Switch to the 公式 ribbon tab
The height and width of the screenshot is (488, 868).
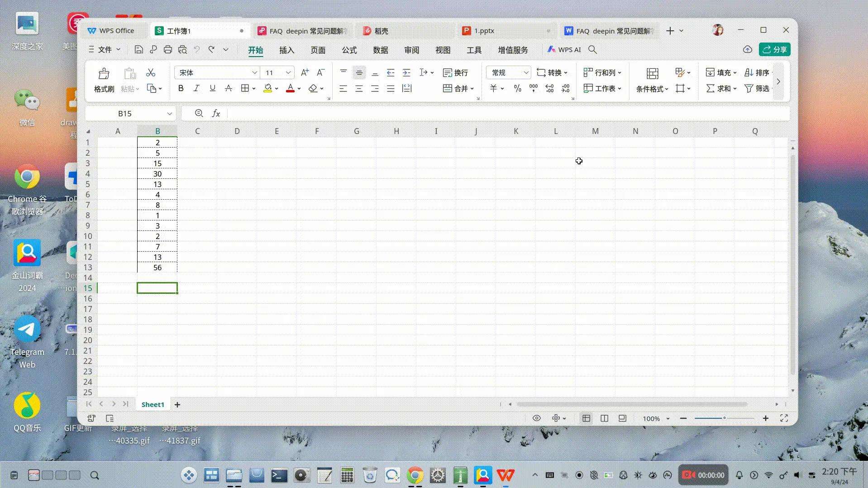(348, 50)
